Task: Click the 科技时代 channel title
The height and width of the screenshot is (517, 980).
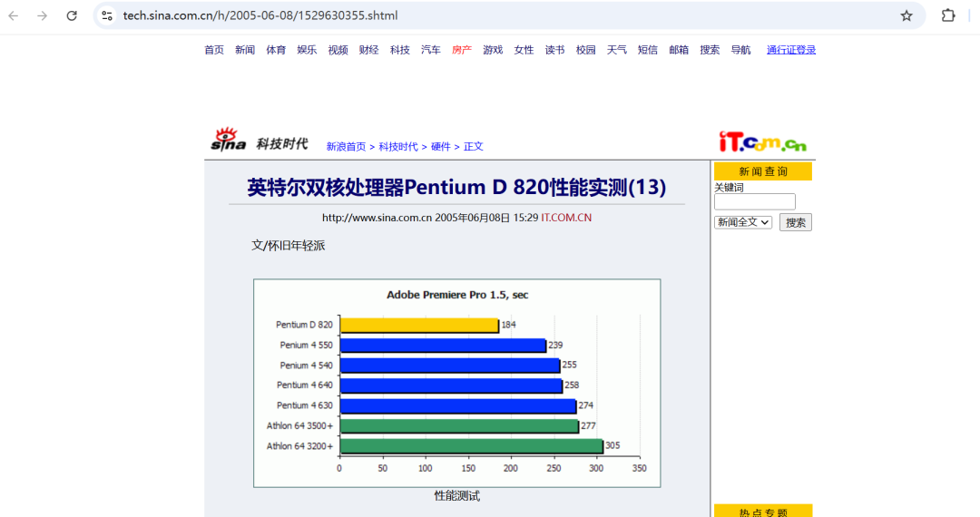Action: (282, 144)
